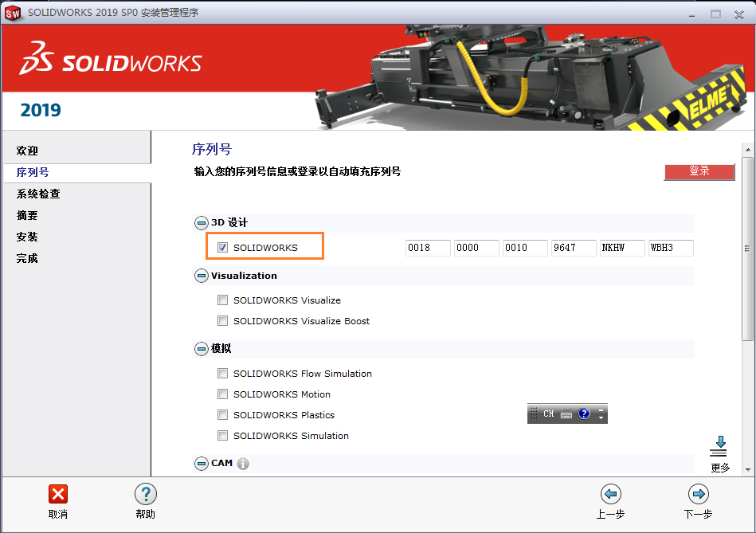The width and height of the screenshot is (756, 533).
Task: Click the 登录 login button
Action: 699,172
